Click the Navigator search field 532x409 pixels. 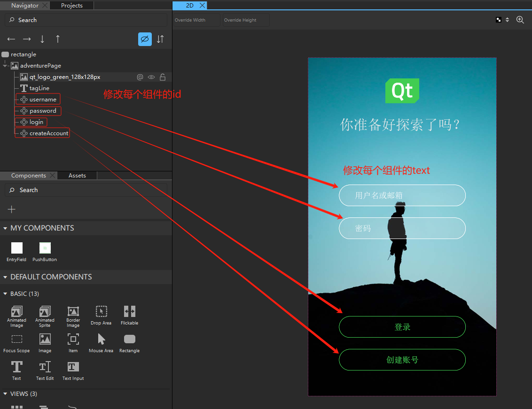click(86, 20)
